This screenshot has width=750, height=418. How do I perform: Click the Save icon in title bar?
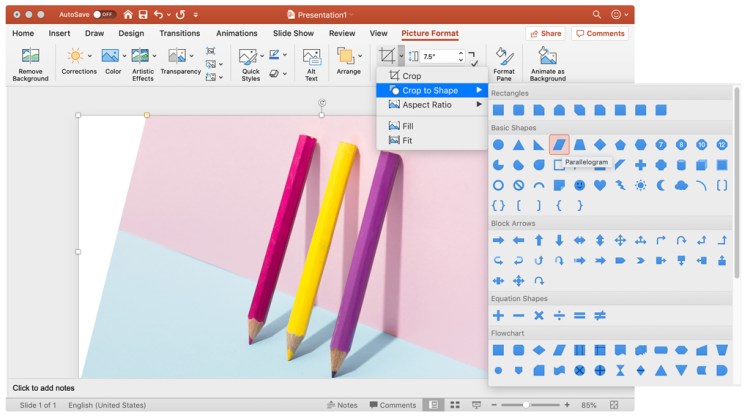tap(143, 15)
